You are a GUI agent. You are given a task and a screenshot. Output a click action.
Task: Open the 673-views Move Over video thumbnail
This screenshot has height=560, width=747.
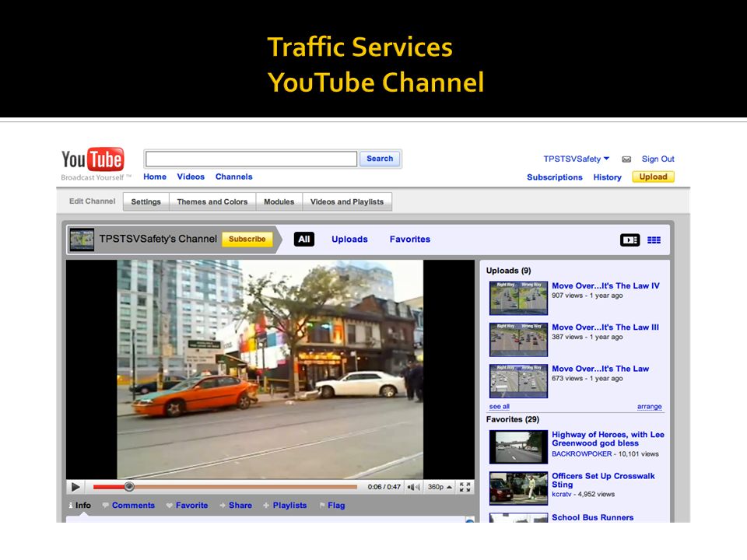518,381
